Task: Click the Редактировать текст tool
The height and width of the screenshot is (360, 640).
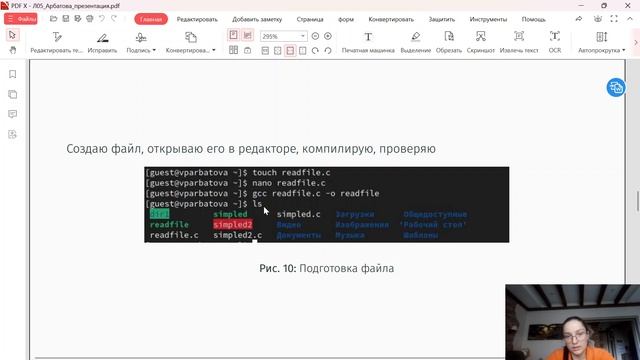Action: click(x=57, y=42)
